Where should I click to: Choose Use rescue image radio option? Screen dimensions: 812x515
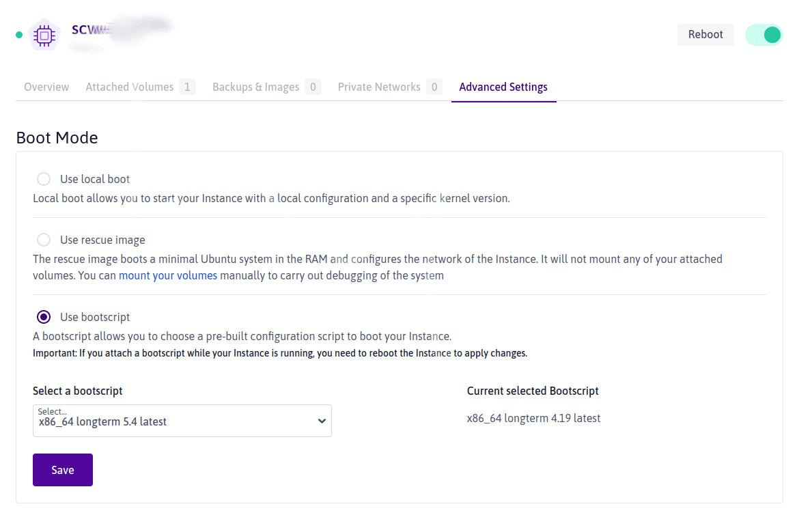(44, 240)
